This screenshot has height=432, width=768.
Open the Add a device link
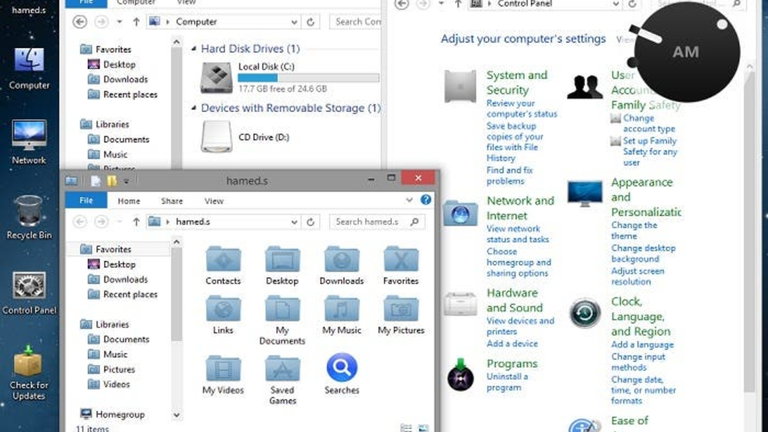(x=512, y=344)
